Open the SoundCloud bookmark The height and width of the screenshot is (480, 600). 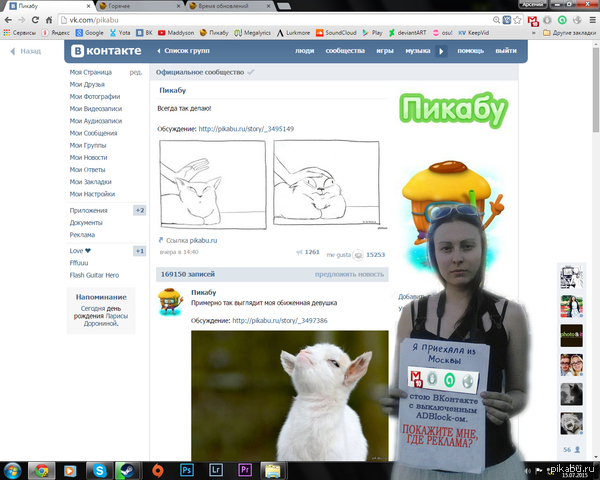coord(336,33)
